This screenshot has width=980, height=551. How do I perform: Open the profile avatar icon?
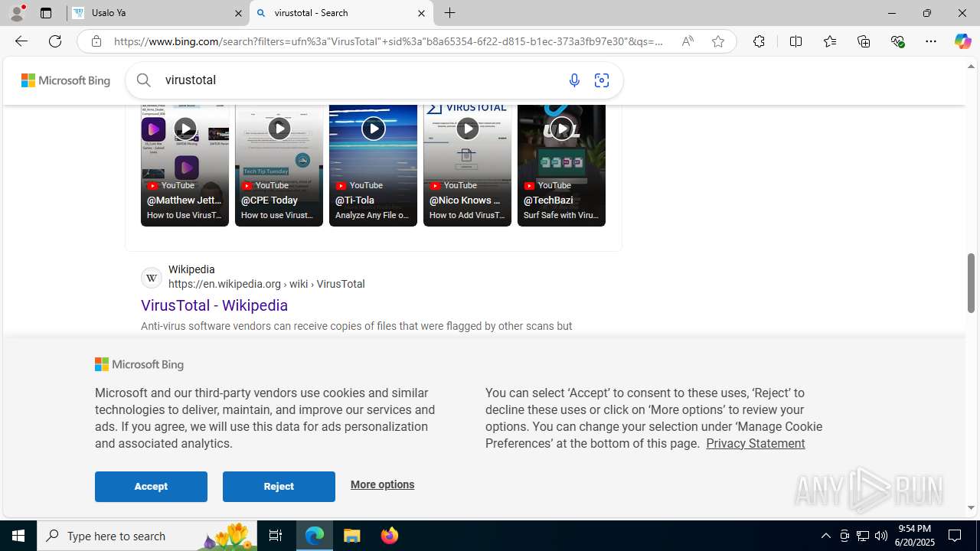click(x=17, y=13)
